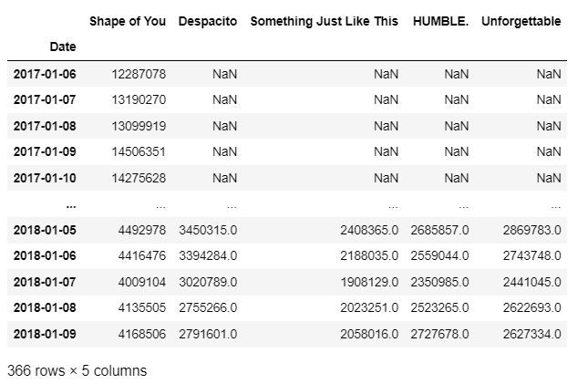Click the Something Just Like This header
The height and width of the screenshot is (384, 588).
point(325,21)
